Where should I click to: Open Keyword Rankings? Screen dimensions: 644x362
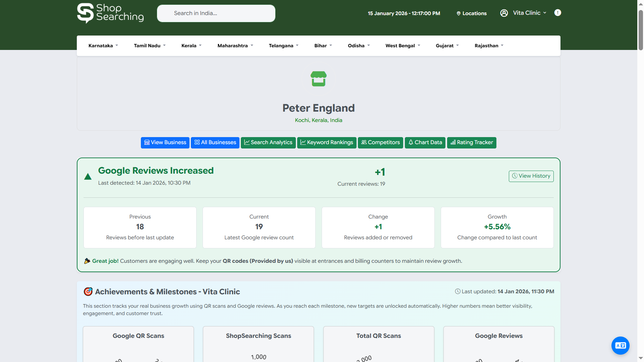pyautogui.click(x=326, y=142)
